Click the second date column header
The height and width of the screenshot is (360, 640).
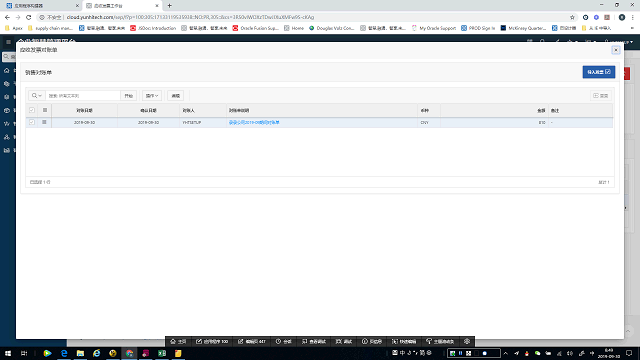click(x=149, y=111)
